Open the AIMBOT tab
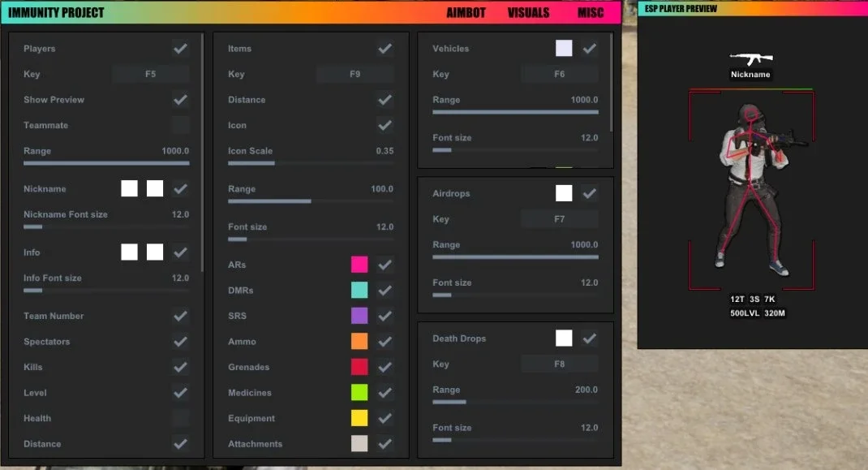868x470 pixels. [466, 13]
